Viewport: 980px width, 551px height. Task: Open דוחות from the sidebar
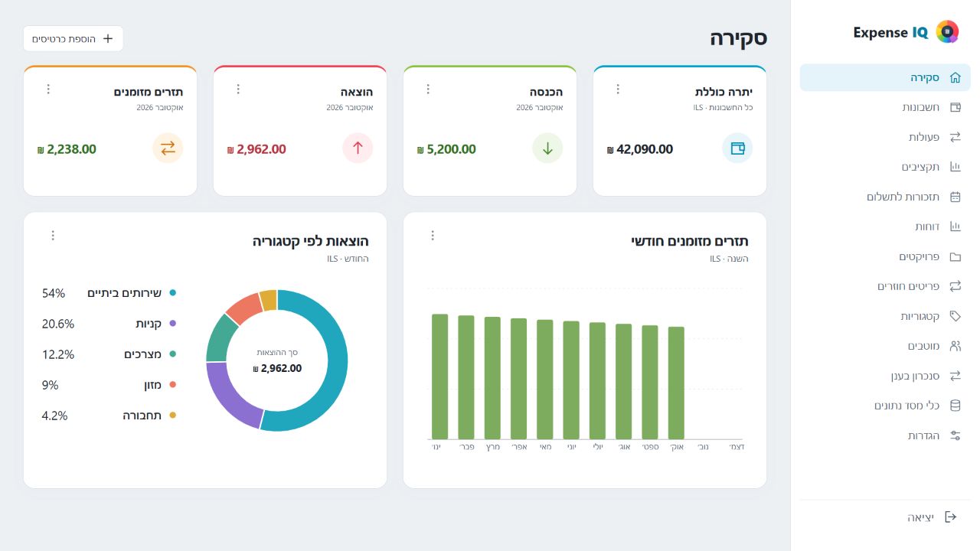885,227
